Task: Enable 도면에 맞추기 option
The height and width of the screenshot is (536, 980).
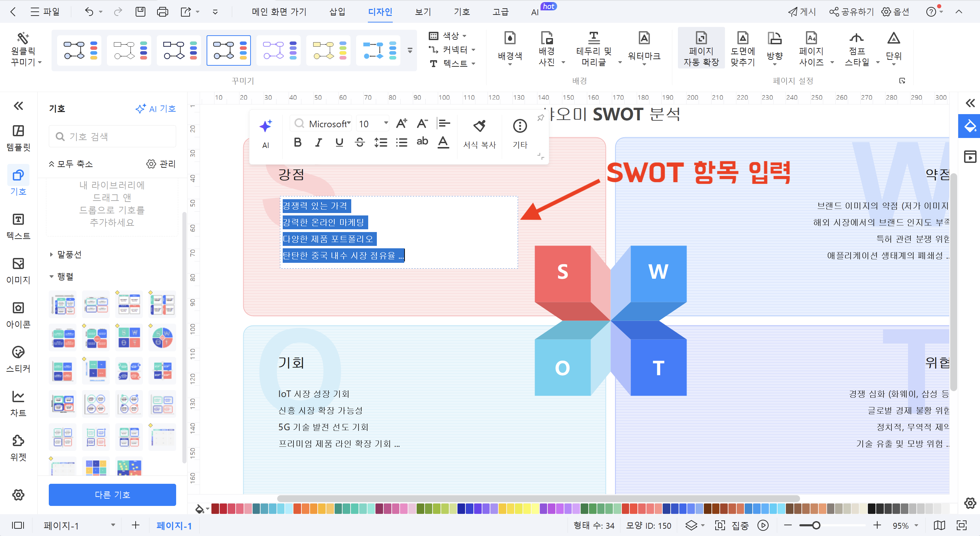Action: click(742, 49)
